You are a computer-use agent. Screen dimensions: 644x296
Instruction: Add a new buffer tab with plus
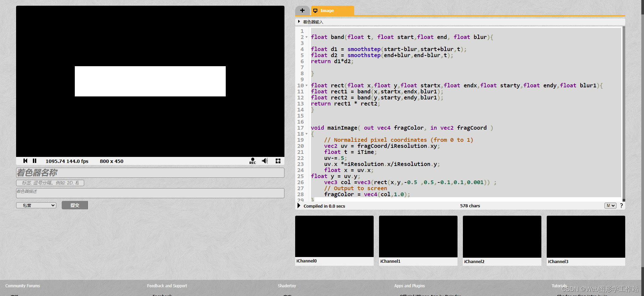pos(302,10)
